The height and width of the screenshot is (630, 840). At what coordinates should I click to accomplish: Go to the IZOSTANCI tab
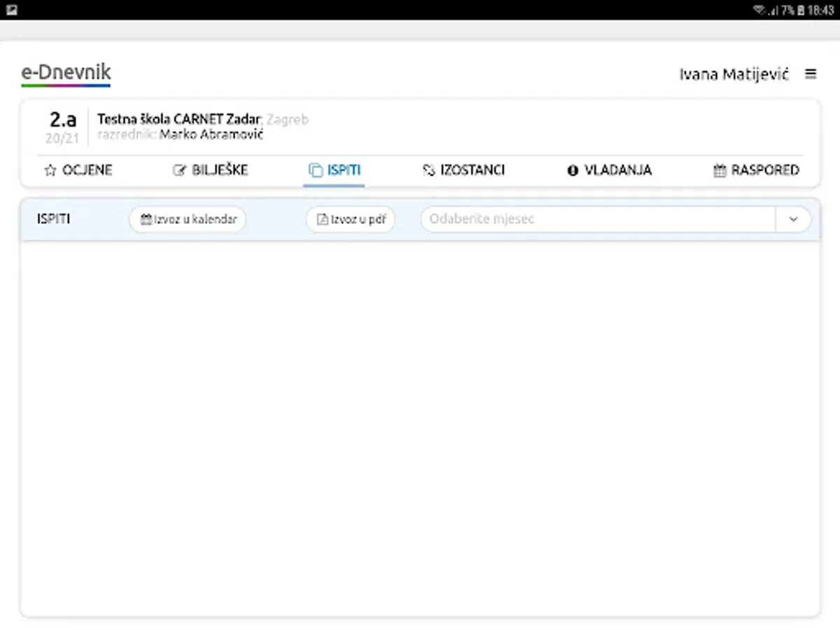[x=464, y=170]
